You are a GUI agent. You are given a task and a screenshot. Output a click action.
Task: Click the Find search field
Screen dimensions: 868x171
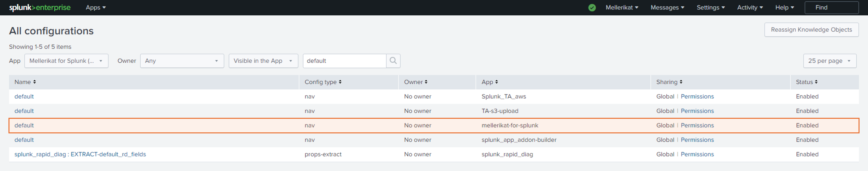831,7
